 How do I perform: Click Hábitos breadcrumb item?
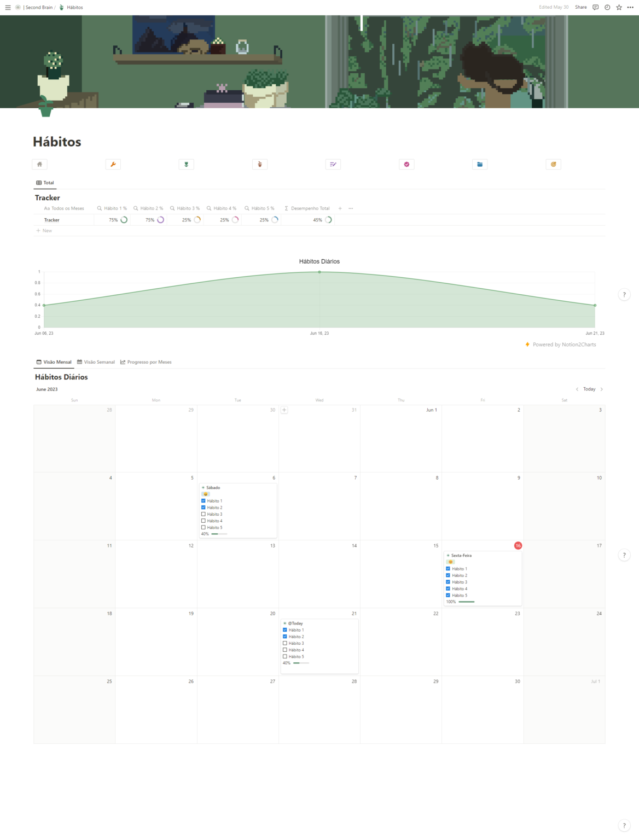click(x=71, y=7)
